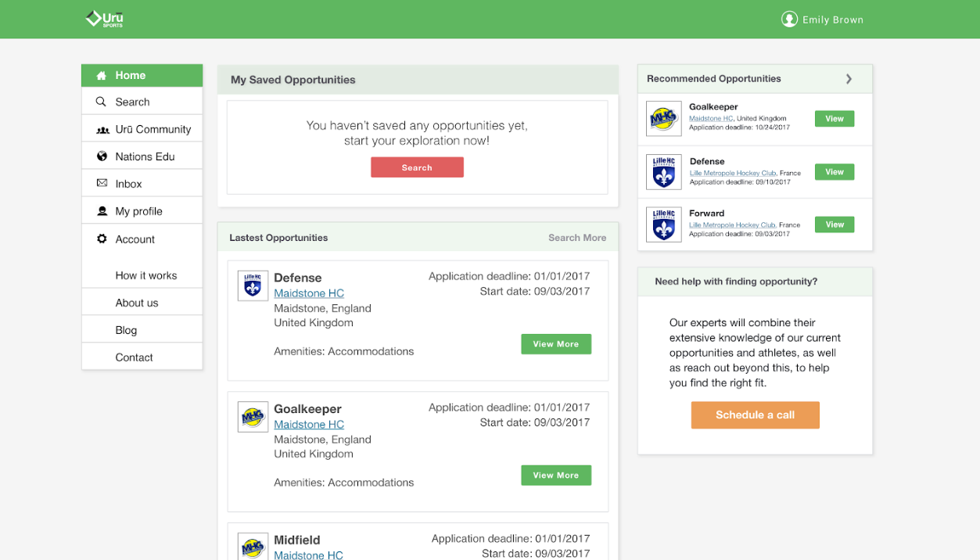Click the Inbox envelope icon
Image resolution: width=980 pixels, height=560 pixels.
click(x=102, y=183)
